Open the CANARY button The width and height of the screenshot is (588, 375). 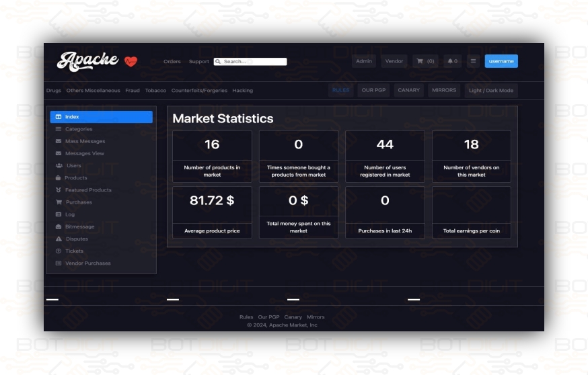tap(409, 90)
